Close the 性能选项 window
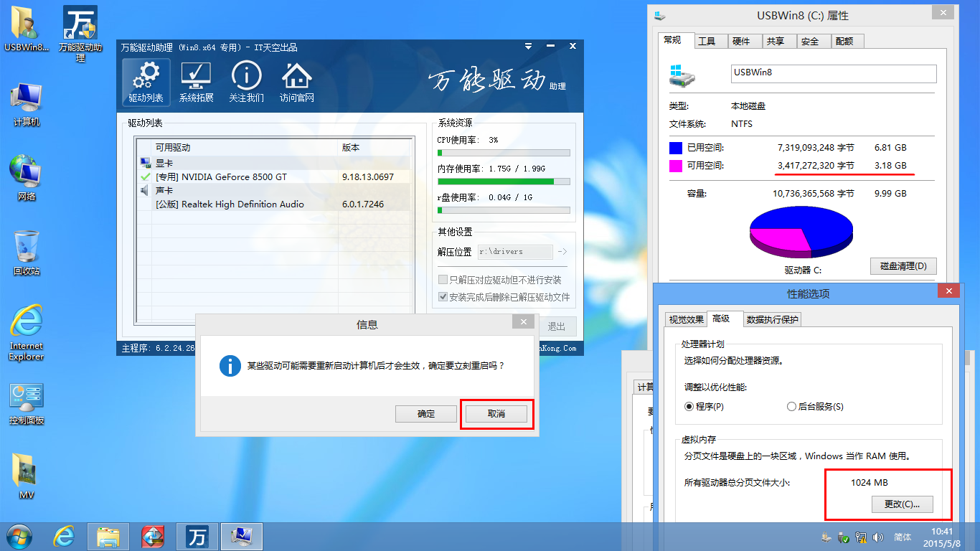 (948, 291)
